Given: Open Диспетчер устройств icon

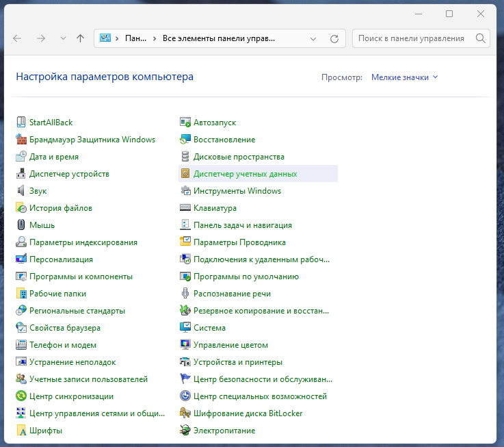Looking at the screenshot, I should click(x=21, y=173).
